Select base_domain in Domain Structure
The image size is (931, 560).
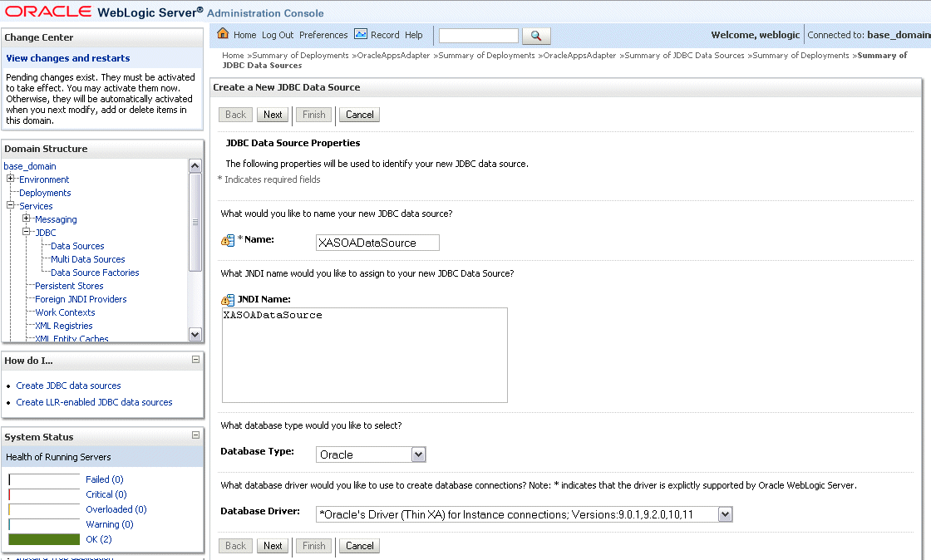pyautogui.click(x=30, y=166)
